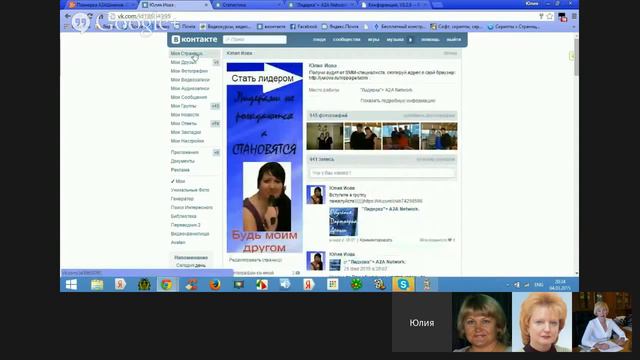Close the active Юлия Иова tab
640x360 pixels.
tap(206, 5)
